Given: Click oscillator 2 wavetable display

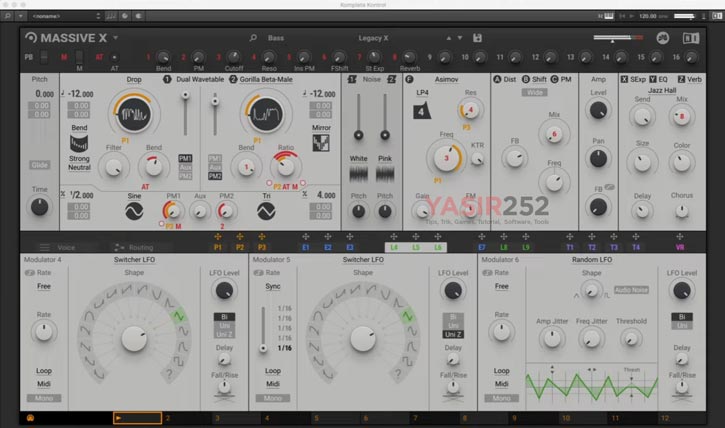Looking at the screenshot, I should click(265, 113).
